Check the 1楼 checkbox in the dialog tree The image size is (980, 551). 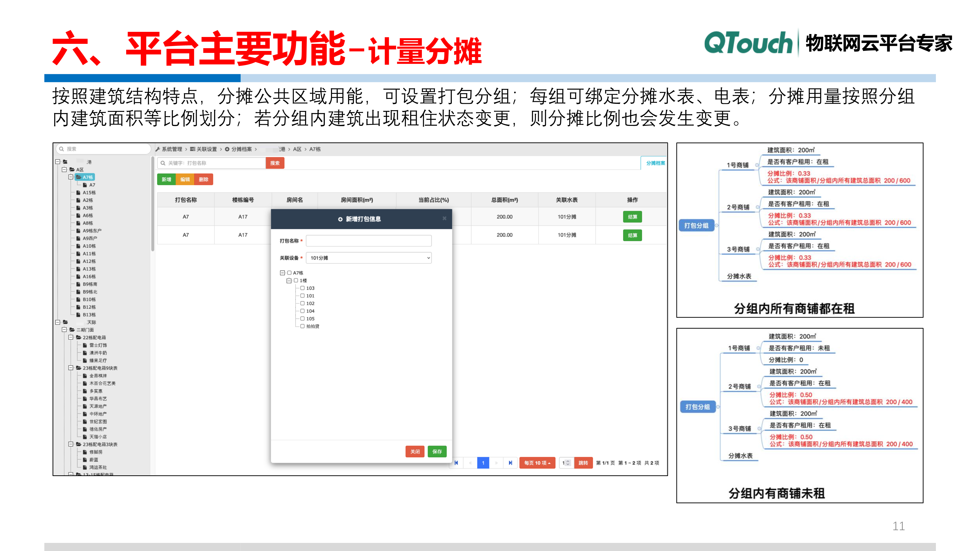(x=296, y=280)
